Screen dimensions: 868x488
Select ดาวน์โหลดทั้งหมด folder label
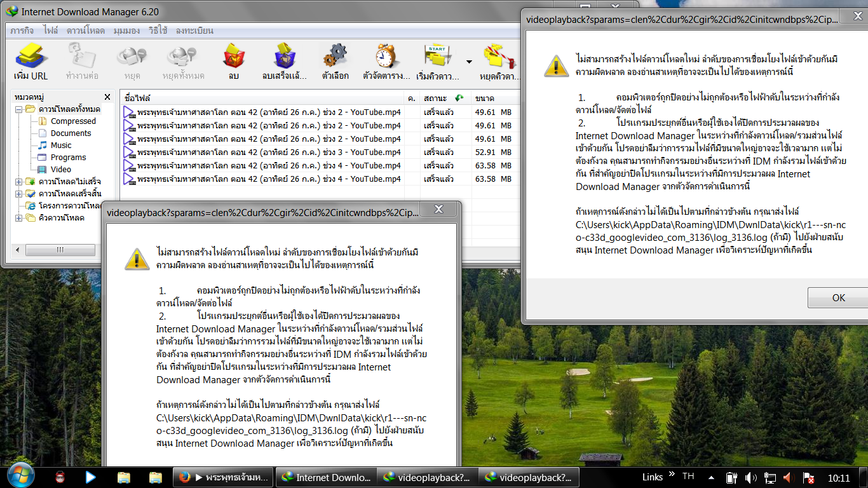pos(69,109)
